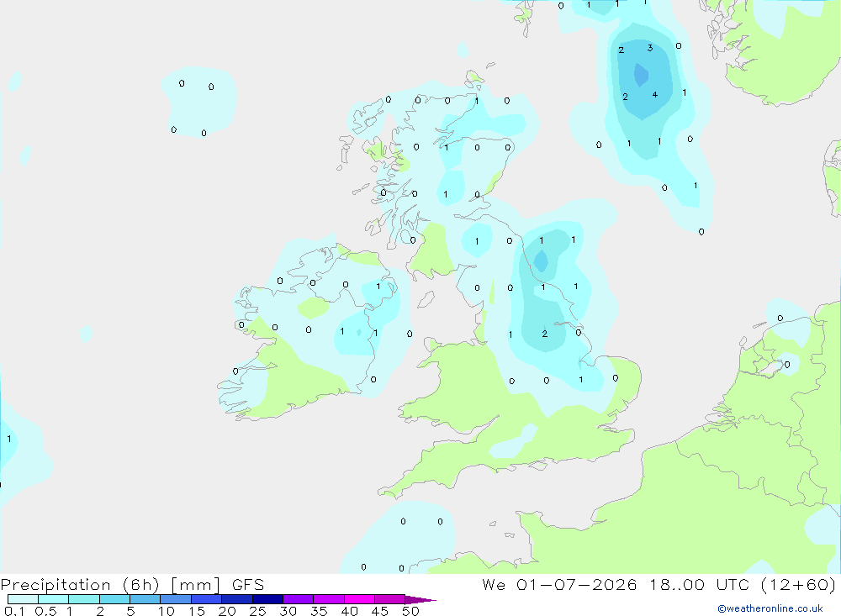Screen dimensions: 841x616
Task: Select the 15–20 mm legend color swatch
Action: click(x=207, y=599)
